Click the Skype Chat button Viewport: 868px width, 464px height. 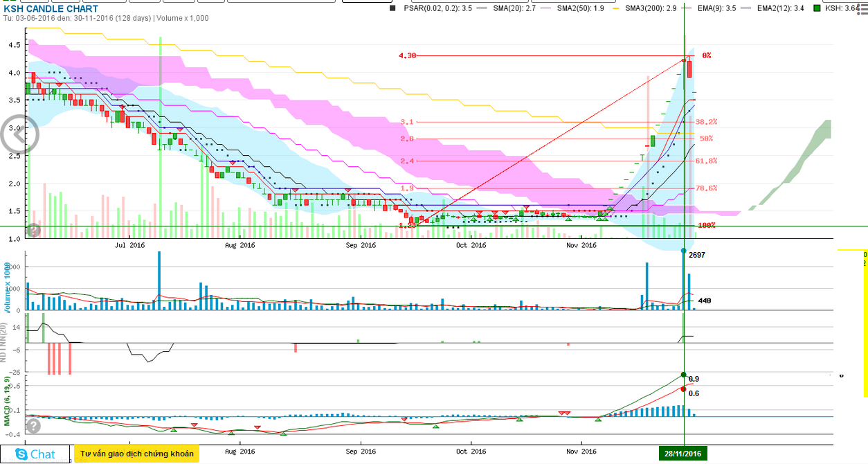coord(34,454)
